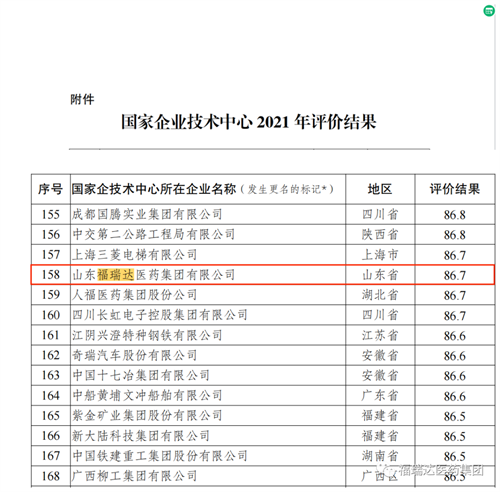Select the highlighted 福瑞达 text
Viewport: 500px width, 492px height.
tap(116, 275)
